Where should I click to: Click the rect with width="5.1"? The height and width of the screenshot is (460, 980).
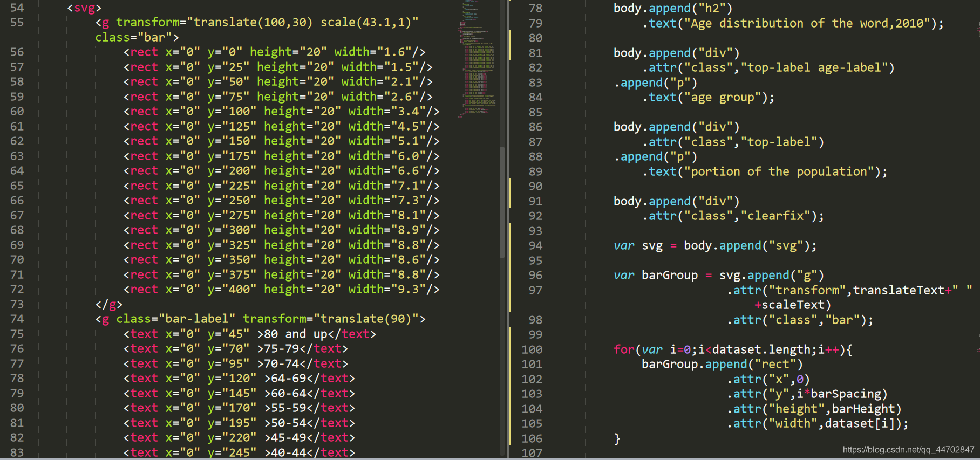pos(282,141)
